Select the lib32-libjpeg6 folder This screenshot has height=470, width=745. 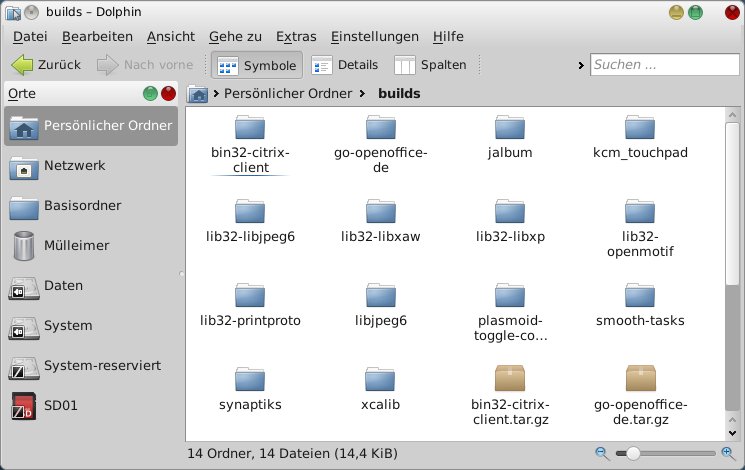tap(250, 221)
